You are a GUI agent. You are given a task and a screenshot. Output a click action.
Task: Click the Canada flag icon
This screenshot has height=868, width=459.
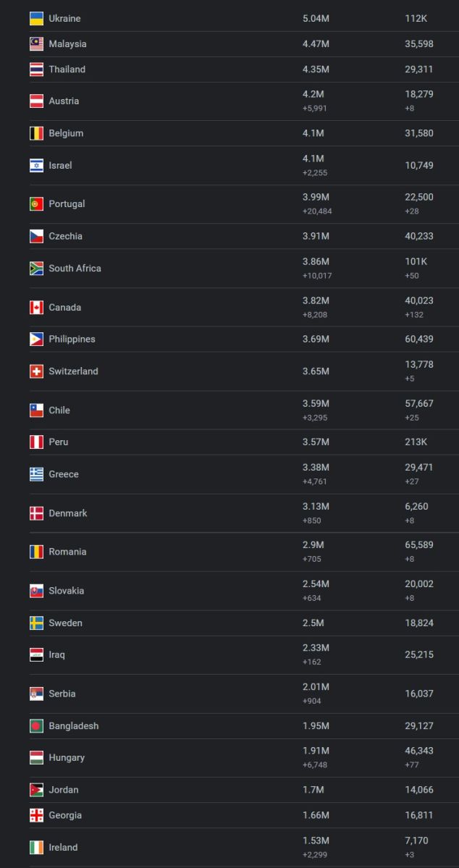36,308
